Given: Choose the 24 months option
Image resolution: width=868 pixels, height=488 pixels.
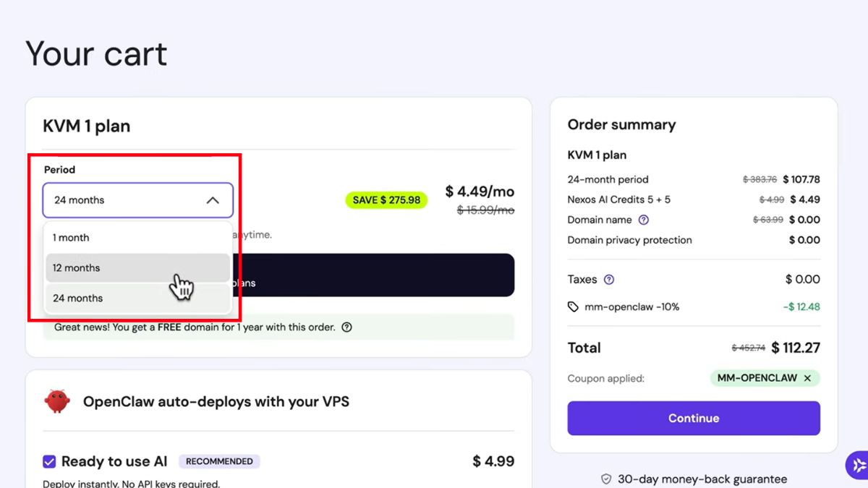Looking at the screenshot, I should coord(77,298).
